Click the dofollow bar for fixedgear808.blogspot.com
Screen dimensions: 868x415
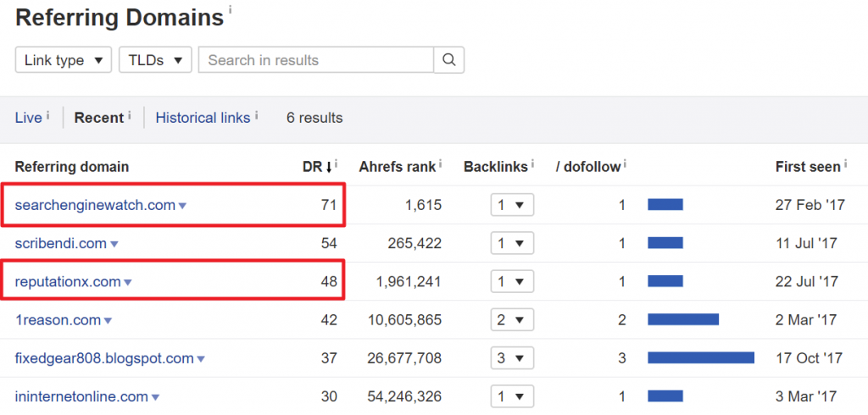pyautogui.click(x=700, y=358)
